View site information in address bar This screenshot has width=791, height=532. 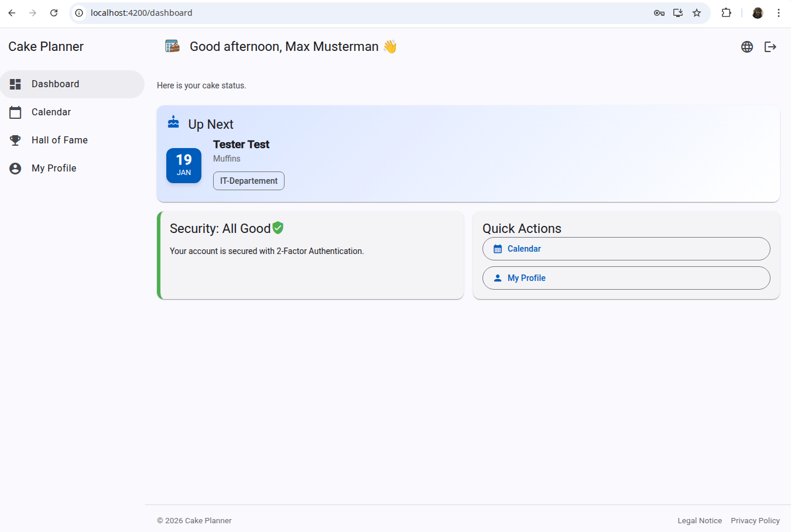click(x=79, y=13)
